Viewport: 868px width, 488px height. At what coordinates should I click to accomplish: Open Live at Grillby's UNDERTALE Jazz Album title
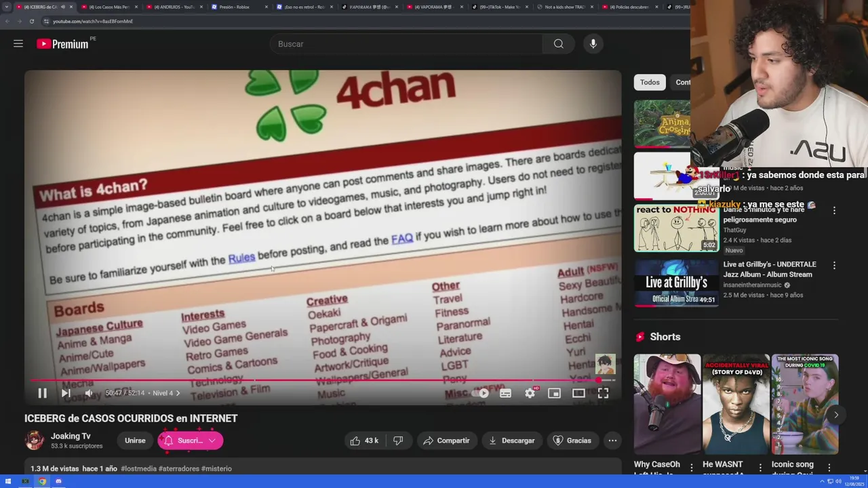pos(770,269)
